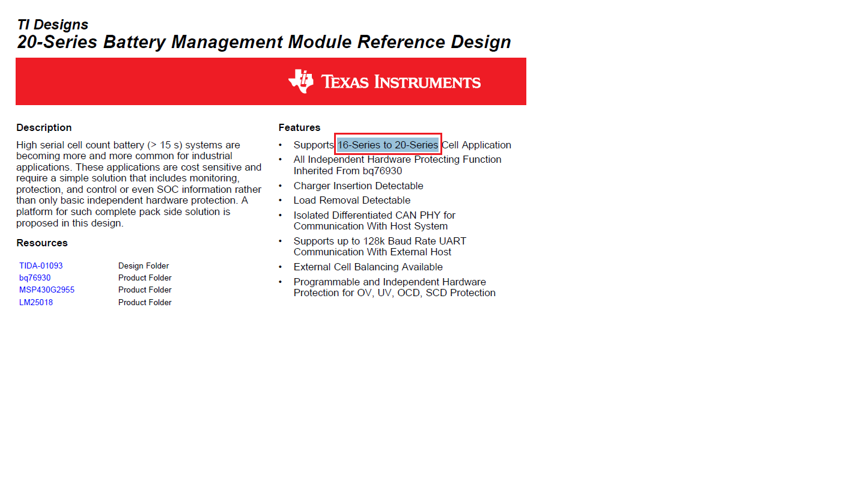Click the line "Programmable and Independent Hardware"
The image size is (867, 504).
click(x=390, y=282)
